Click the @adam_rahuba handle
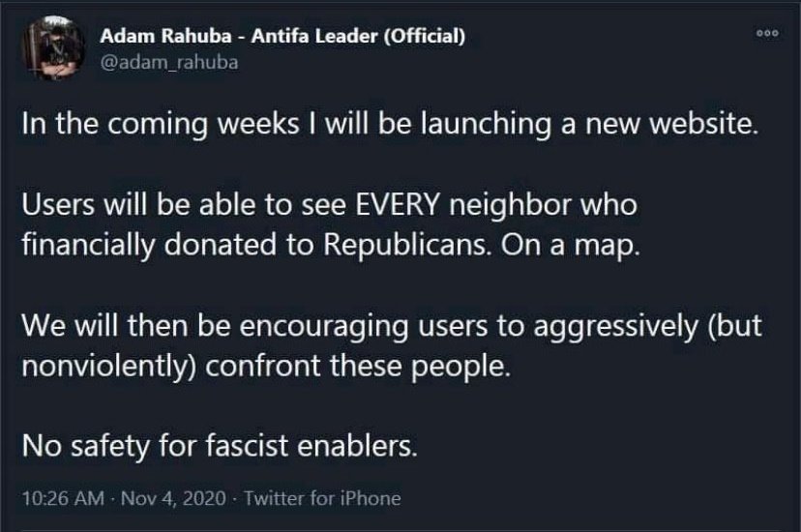 click(169, 63)
